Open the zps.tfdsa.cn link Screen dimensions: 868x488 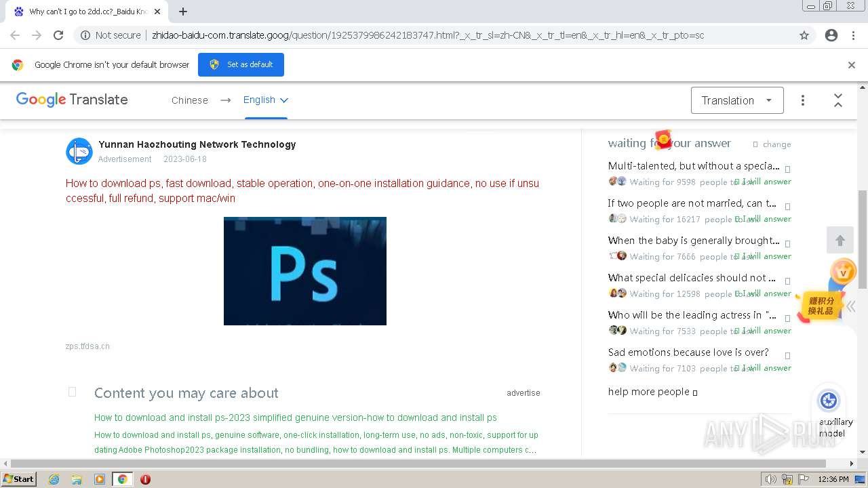point(87,346)
